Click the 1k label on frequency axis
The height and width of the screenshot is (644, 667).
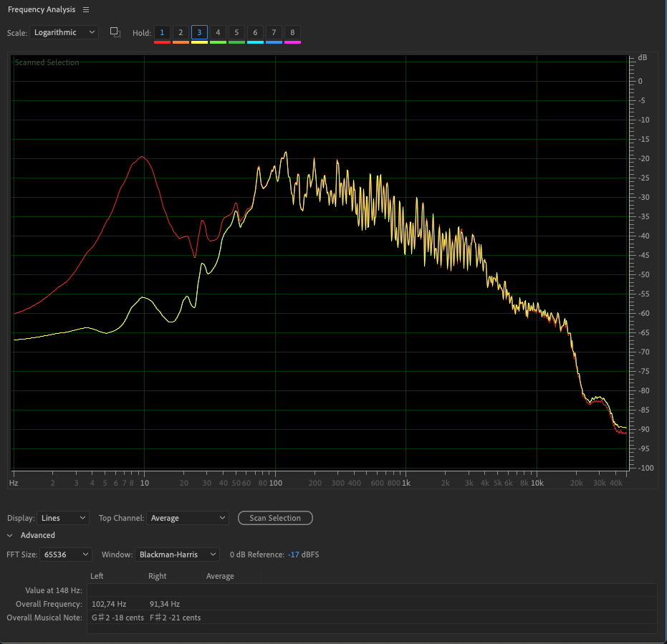click(x=406, y=483)
